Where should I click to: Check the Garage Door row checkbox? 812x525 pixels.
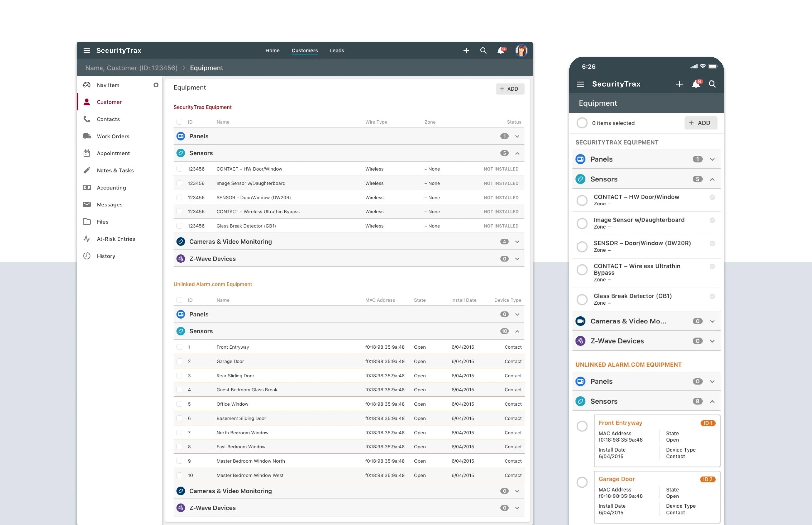pos(179,361)
